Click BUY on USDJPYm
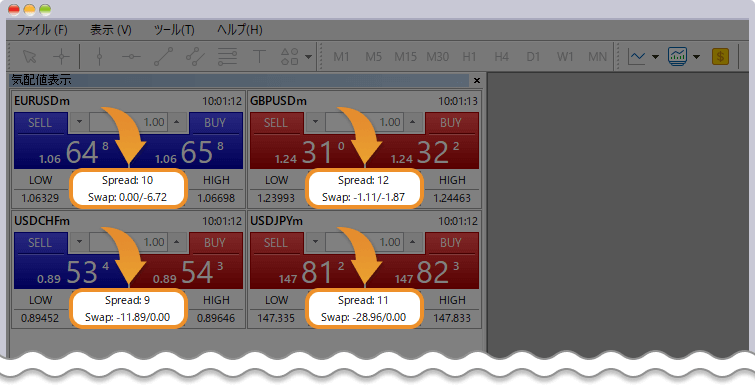Screen dimensions: 755x388 (x=452, y=243)
